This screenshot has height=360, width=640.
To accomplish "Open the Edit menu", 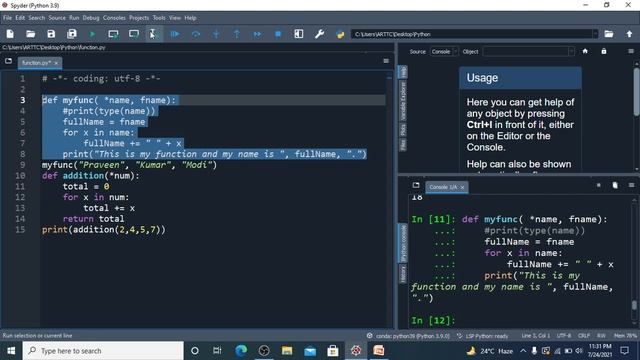I will 20,18.
